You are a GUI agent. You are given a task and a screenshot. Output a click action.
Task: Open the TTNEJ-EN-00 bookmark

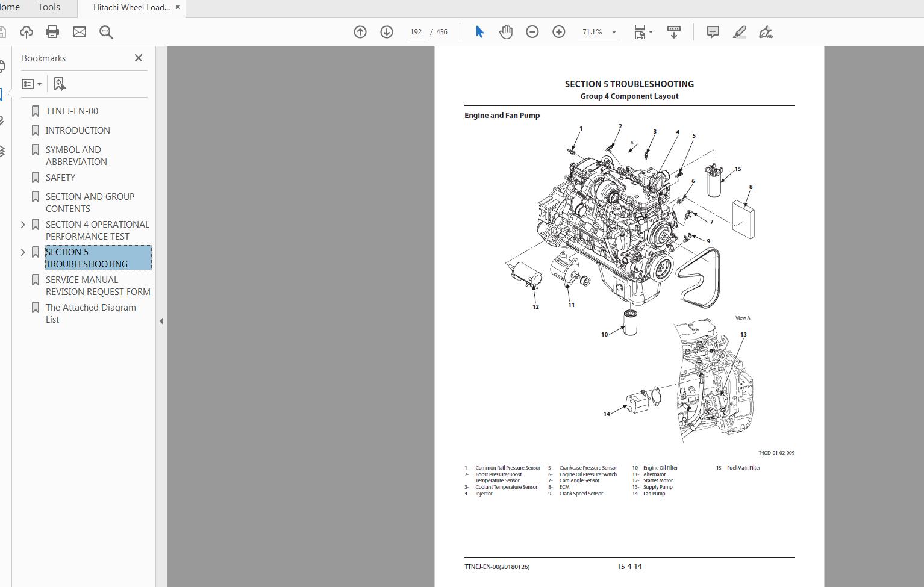pyautogui.click(x=72, y=111)
